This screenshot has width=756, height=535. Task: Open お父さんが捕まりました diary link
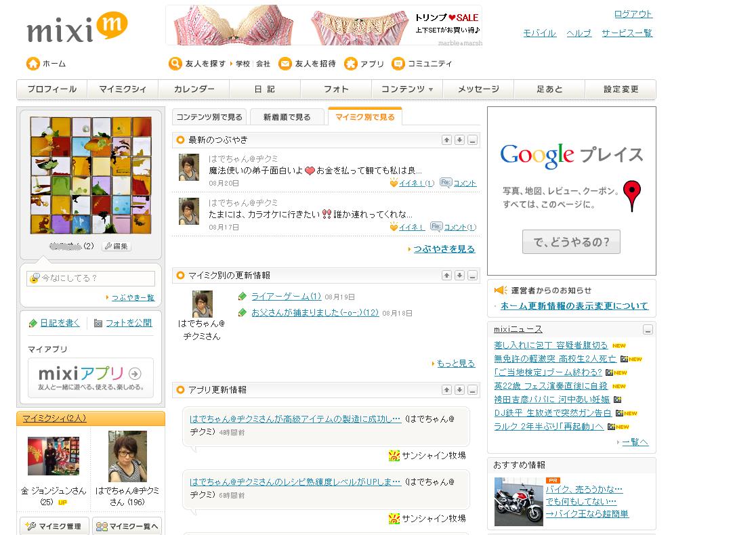[x=315, y=313]
